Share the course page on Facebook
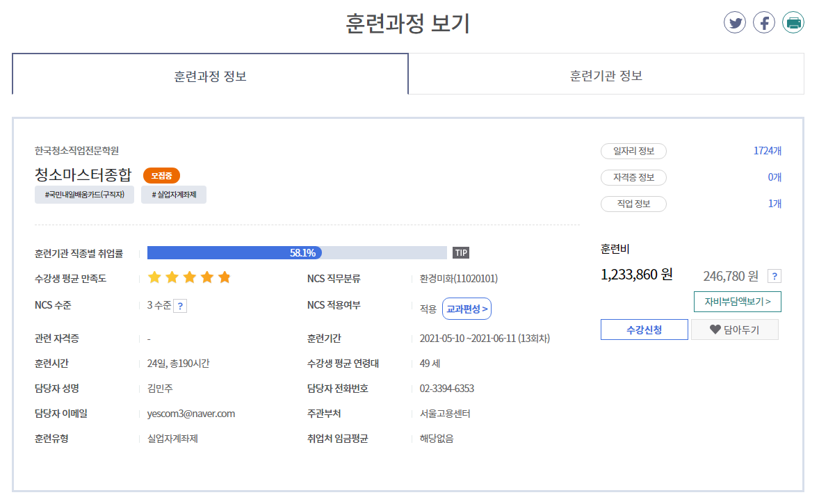 [763, 22]
